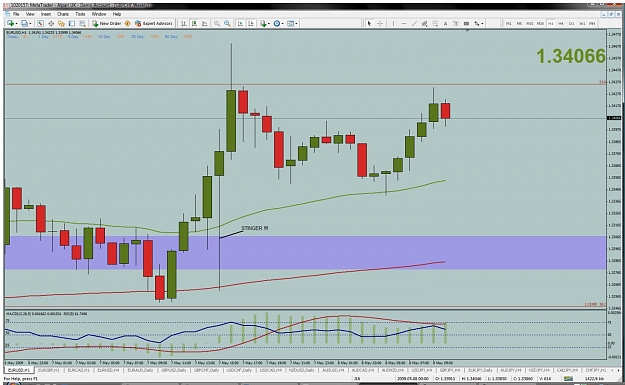
Task: Select the Text Label tool
Action: [x=456, y=24]
